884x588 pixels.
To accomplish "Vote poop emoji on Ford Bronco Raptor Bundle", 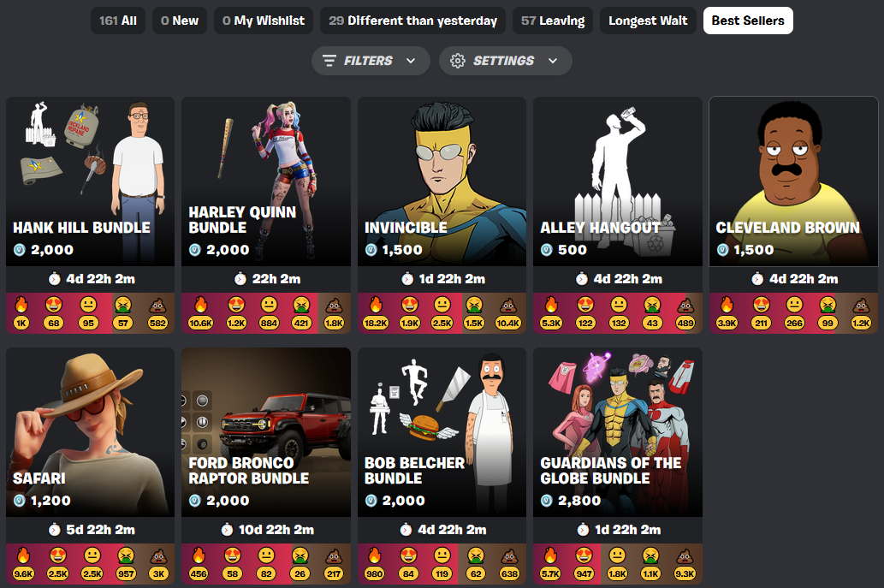I will coord(334,555).
